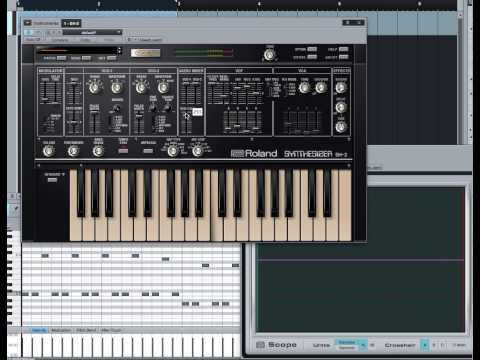
Task: Toggle Crosshair in the Scope panel
Action: click(x=425, y=345)
